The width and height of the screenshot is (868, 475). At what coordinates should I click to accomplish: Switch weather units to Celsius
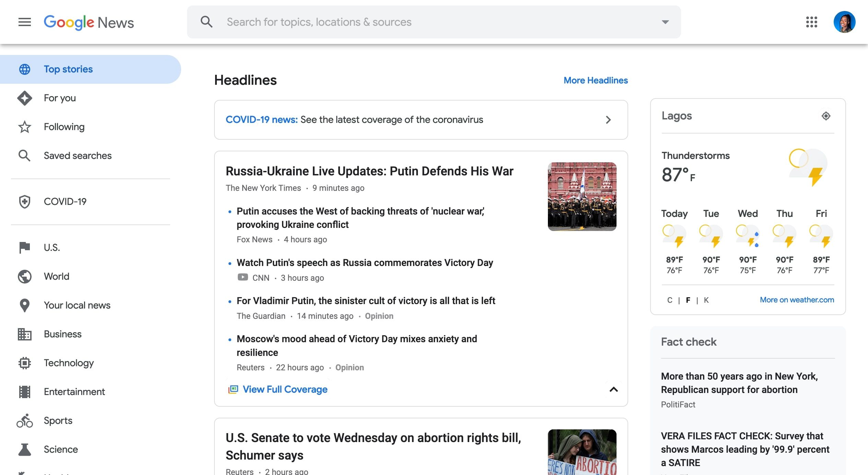(669, 300)
